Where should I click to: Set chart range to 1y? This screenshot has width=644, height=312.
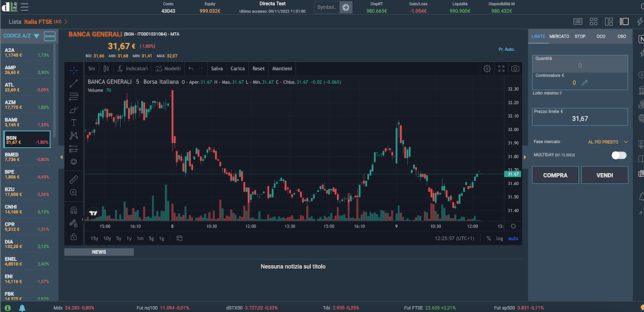pyautogui.click(x=129, y=239)
